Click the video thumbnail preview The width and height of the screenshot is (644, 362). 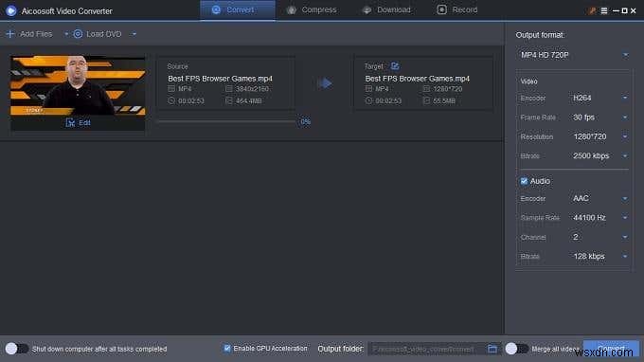pos(78,85)
